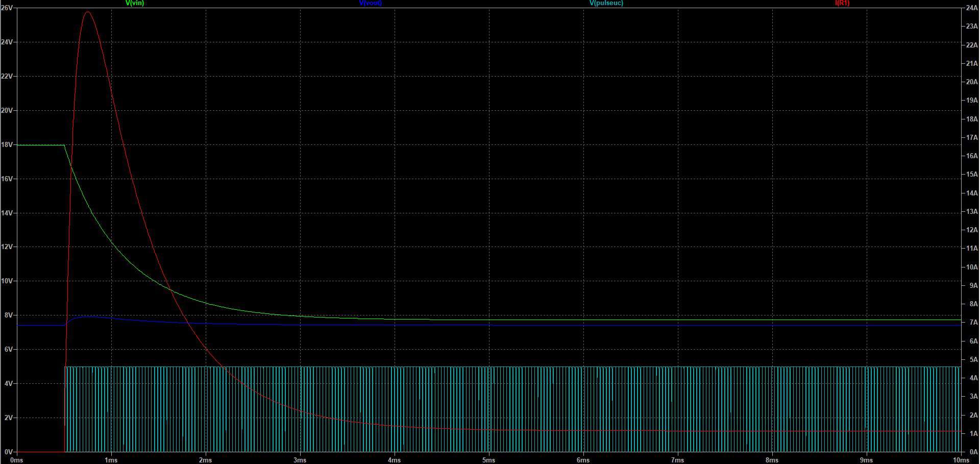This screenshot has width=980, height=464.
Task: Click the 7A right axis label
Action: (973, 322)
